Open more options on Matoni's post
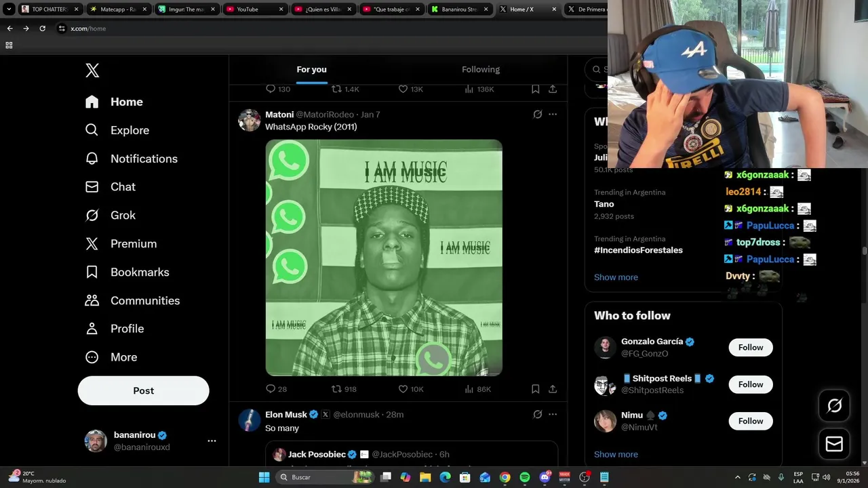Screen dimensions: 868x488 point(553,115)
